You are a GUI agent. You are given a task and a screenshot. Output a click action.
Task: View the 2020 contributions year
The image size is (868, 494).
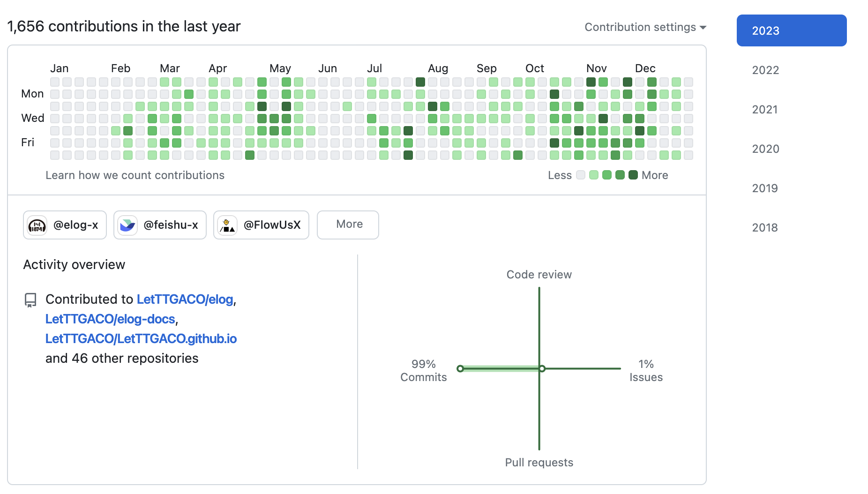tap(765, 149)
